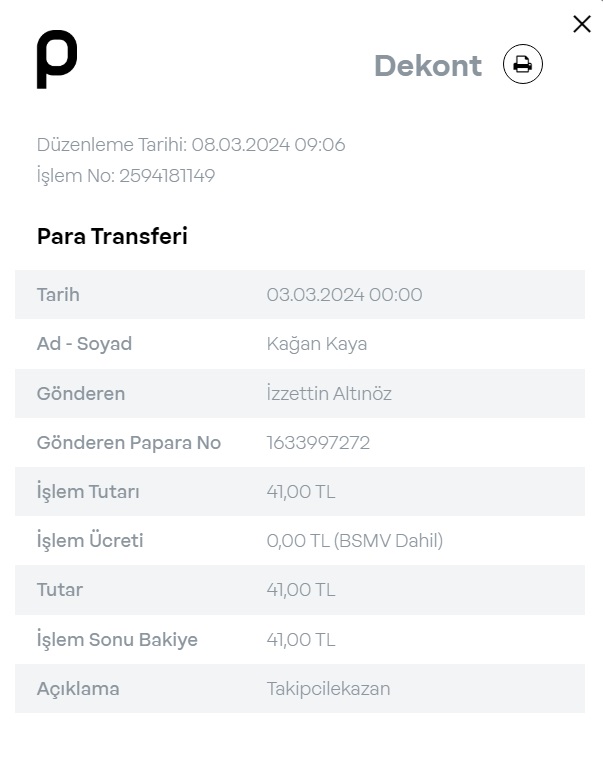Click the Gönderen label
Image resolution: width=603 pixels, height=768 pixels.
(x=81, y=394)
